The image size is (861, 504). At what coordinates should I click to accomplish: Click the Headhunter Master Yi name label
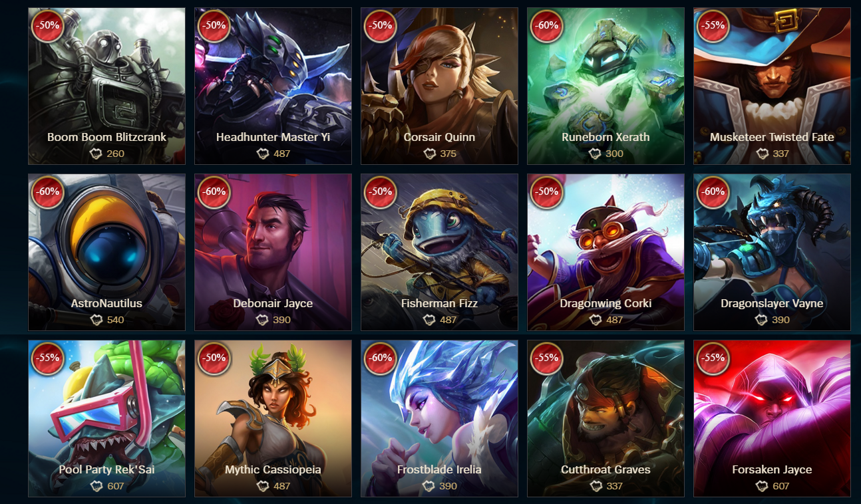coord(273,137)
